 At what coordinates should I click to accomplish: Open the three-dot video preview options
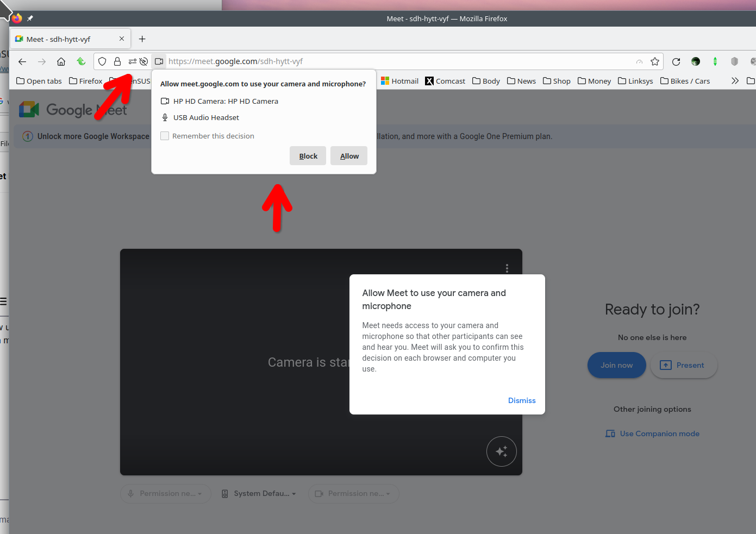507,268
